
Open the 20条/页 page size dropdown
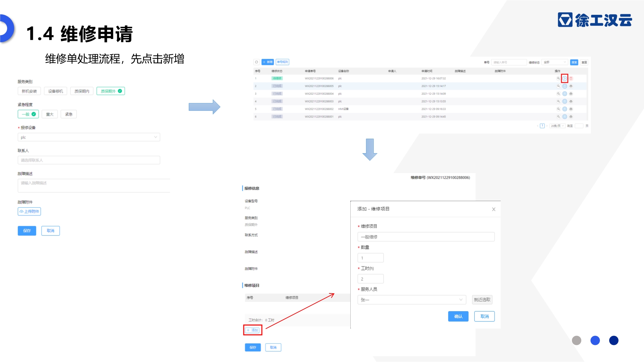(x=557, y=126)
